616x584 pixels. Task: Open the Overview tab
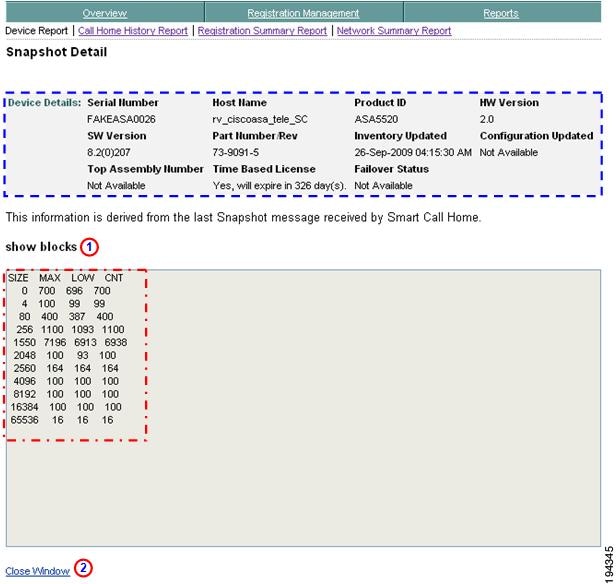tap(104, 13)
